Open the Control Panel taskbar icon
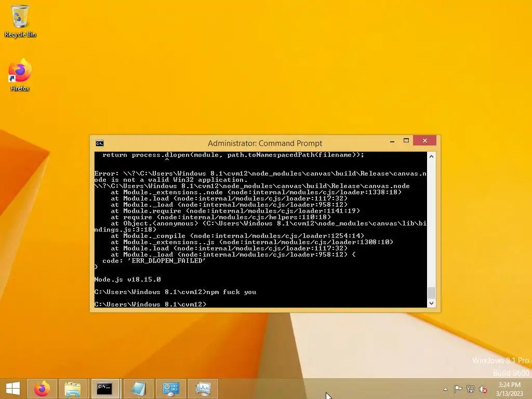This screenshot has height=399, width=532. click(x=170, y=389)
